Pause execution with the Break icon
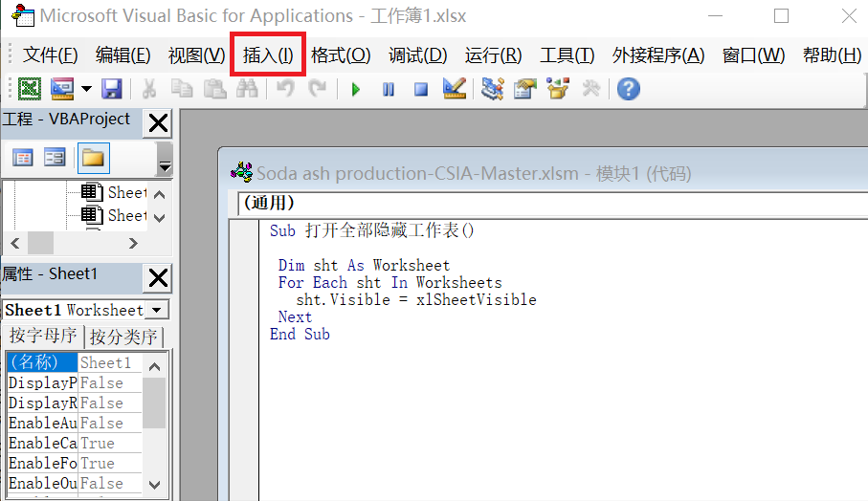868x501 pixels. 389,89
